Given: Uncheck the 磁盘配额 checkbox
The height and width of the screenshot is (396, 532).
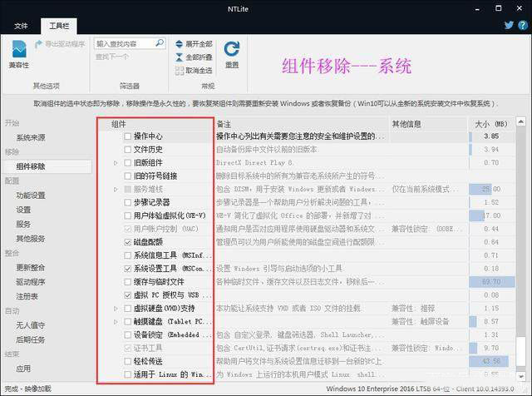Looking at the screenshot, I should point(127,242).
